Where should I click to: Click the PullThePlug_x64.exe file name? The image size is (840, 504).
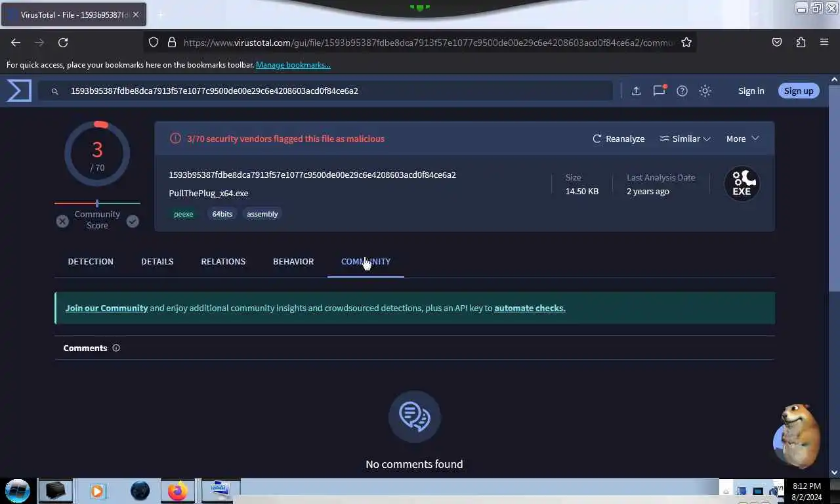[209, 193]
